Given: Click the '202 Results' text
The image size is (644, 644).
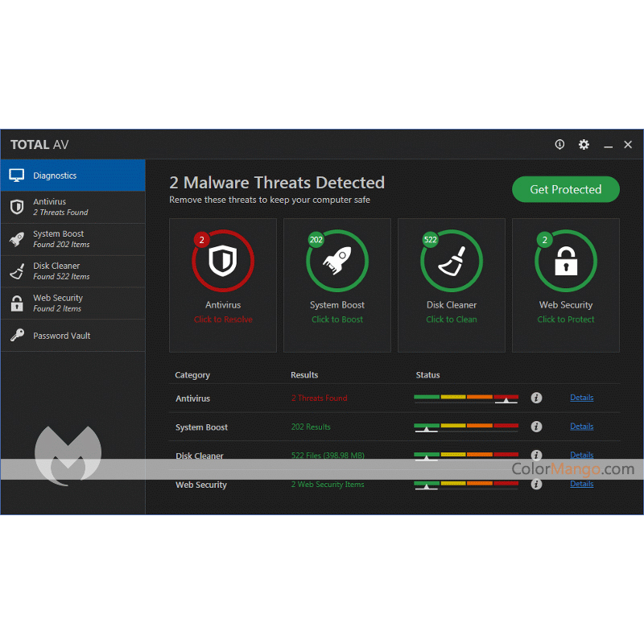Looking at the screenshot, I should [x=311, y=427].
